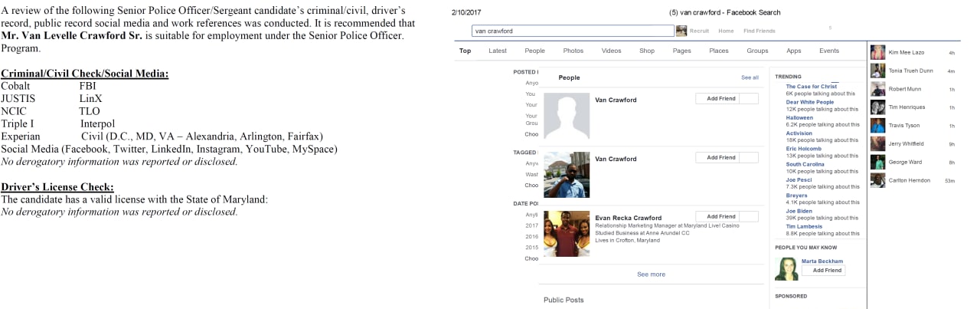
Task: Open the Joe Biden trending topic
Action: [x=799, y=211]
